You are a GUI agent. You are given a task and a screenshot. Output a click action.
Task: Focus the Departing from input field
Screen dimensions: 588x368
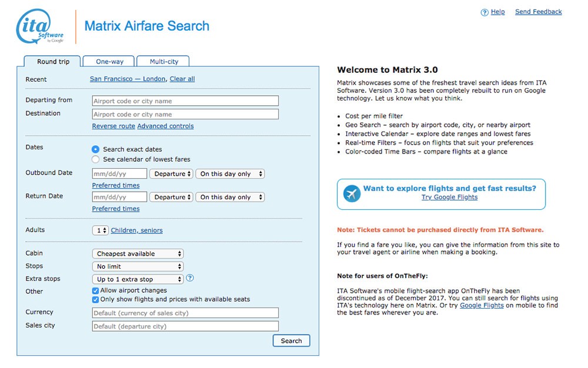(185, 101)
